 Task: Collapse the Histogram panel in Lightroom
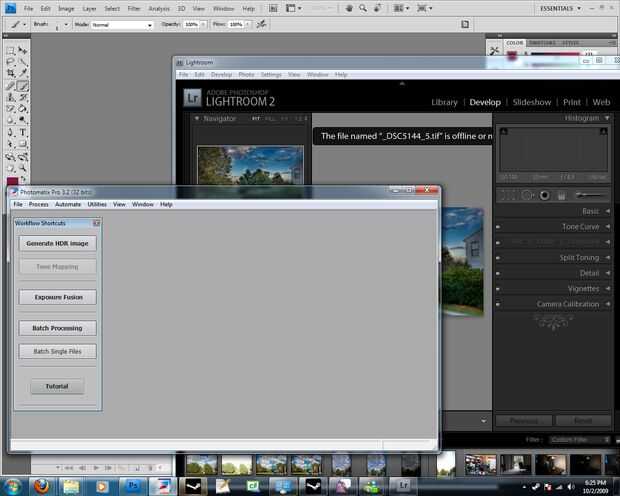pyautogui.click(x=607, y=118)
